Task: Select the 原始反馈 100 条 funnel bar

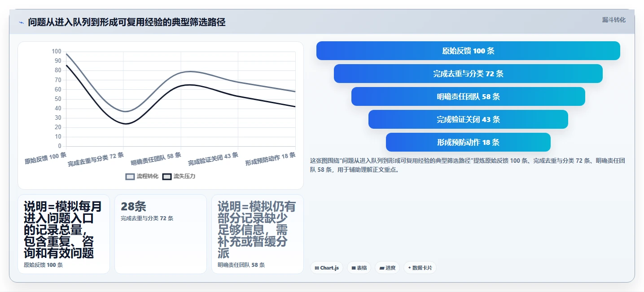Action: point(468,51)
